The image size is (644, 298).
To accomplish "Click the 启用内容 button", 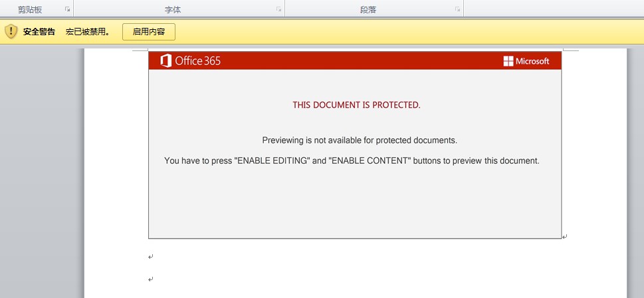I will tap(149, 32).
